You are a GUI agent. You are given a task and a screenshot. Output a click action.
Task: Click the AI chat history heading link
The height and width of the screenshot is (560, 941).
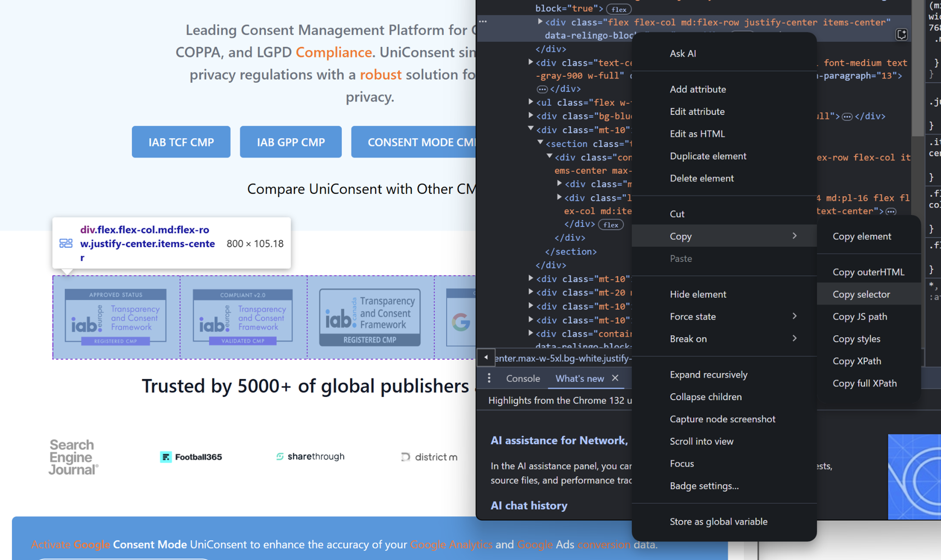pyautogui.click(x=529, y=506)
